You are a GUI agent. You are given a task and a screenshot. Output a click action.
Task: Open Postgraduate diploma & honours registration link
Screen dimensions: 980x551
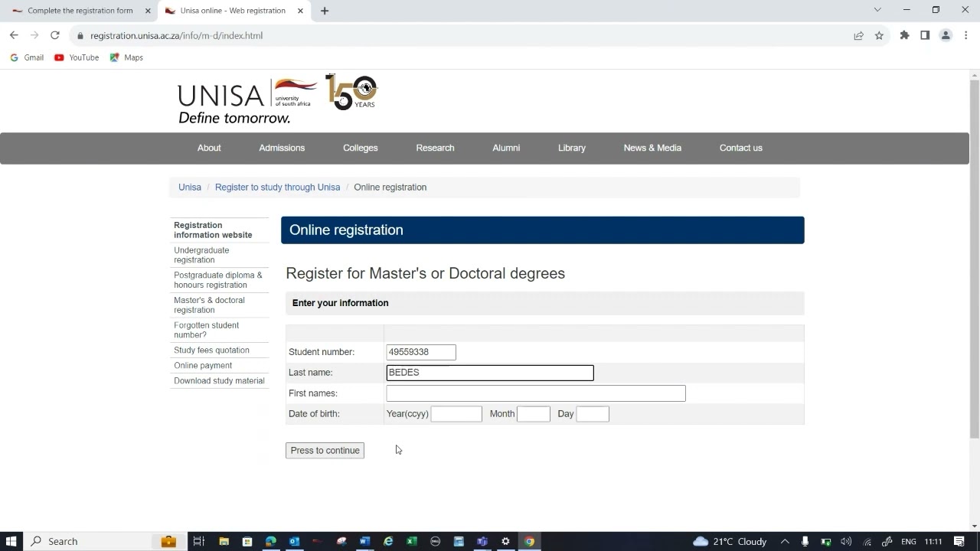click(x=218, y=280)
